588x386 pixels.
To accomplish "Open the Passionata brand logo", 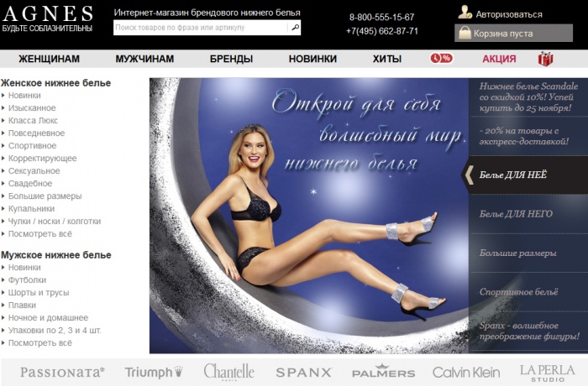I will tap(62, 372).
